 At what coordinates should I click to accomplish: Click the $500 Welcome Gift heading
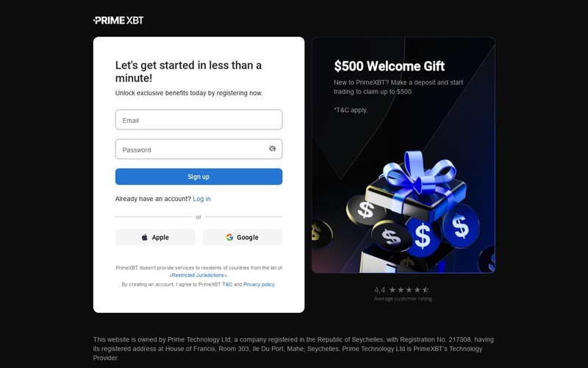pos(390,66)
